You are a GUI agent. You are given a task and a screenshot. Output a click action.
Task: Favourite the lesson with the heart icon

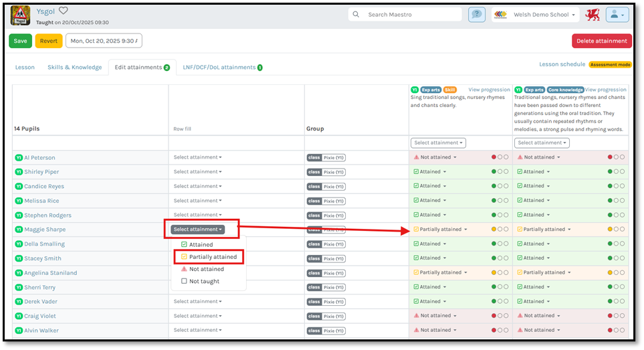point(64,11)
